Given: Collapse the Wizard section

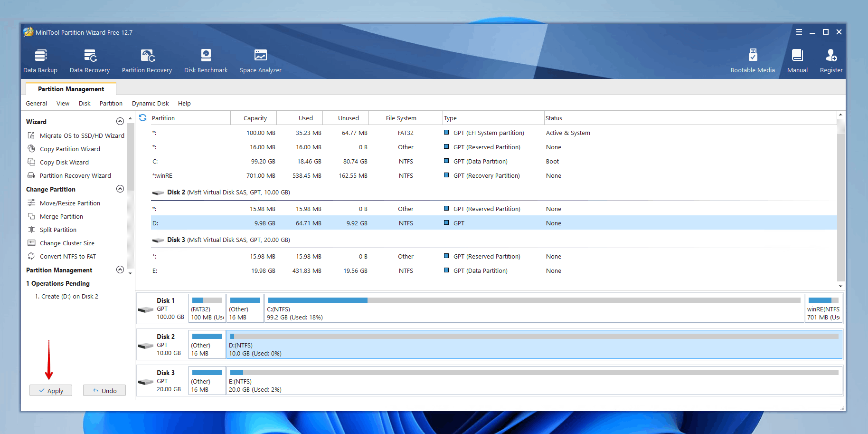Looking at the screenshot, I should pyautogui.click(x=120, y=121).
